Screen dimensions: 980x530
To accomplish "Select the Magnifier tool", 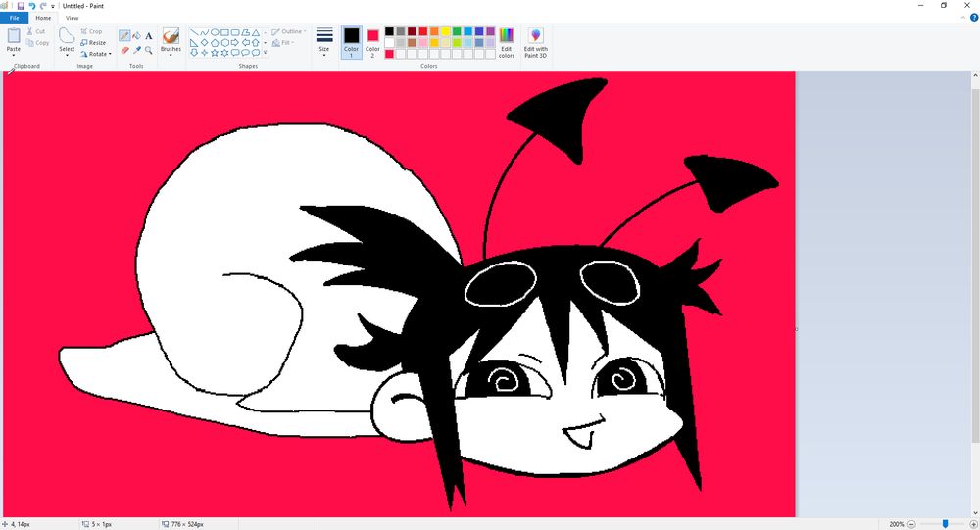I will [149, 50].
